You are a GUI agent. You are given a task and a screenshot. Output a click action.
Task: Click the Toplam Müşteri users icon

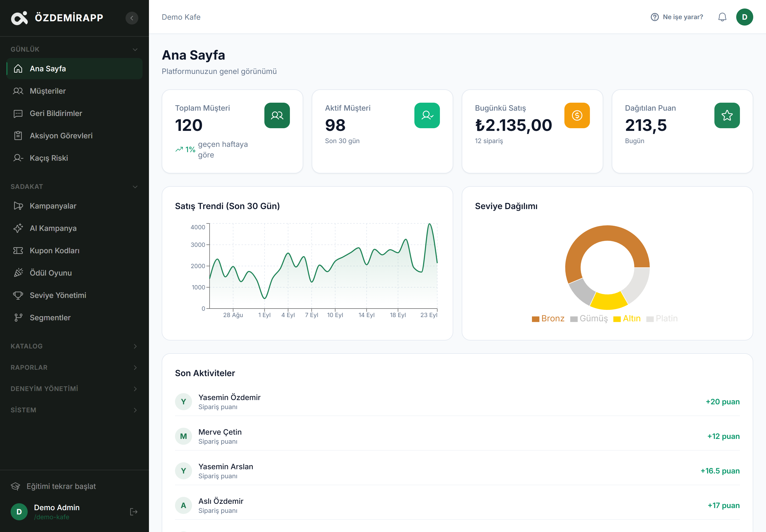click(x=277, y=115)
